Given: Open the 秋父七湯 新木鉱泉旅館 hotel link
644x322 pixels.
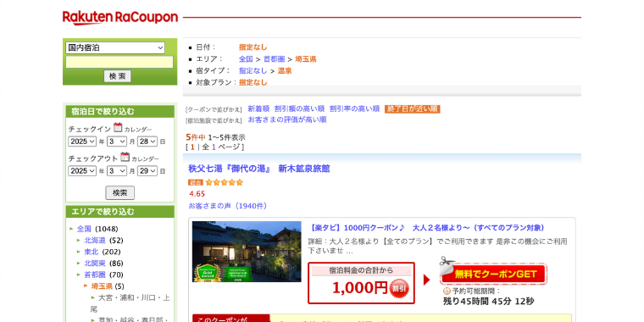Looking at the screenshot, I should pos(259,169).
